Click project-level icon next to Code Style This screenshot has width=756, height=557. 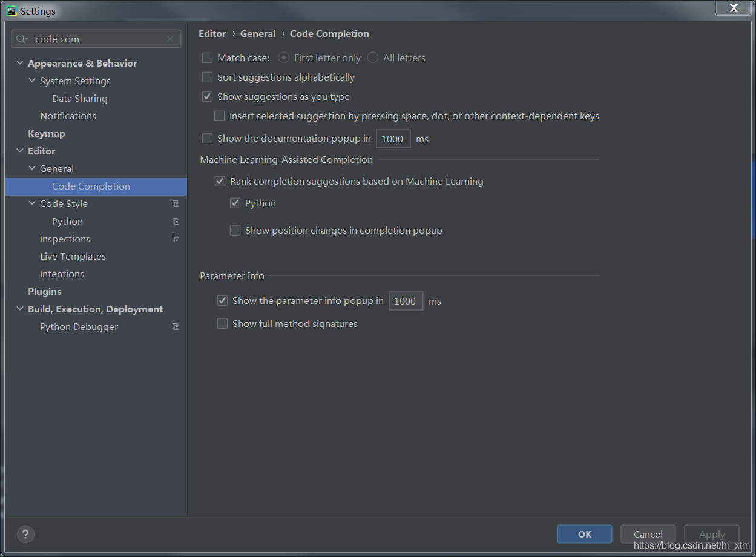[x=176, y=204]
